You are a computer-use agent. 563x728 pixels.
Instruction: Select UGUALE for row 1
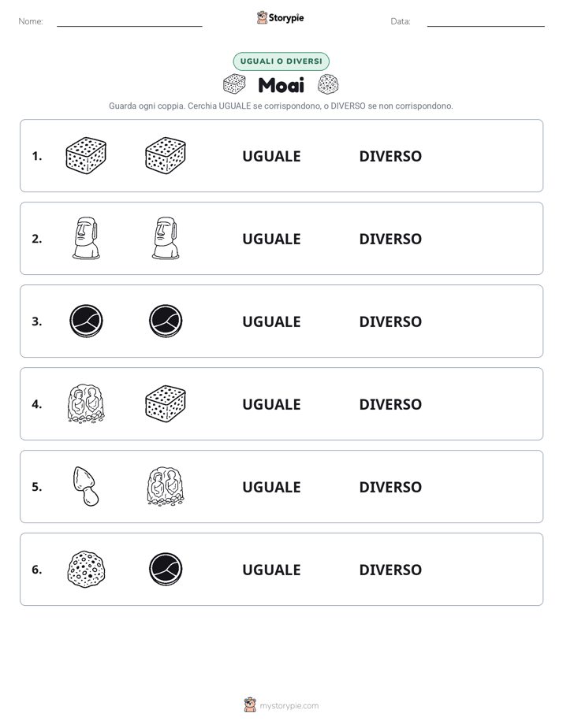point(271,157)
